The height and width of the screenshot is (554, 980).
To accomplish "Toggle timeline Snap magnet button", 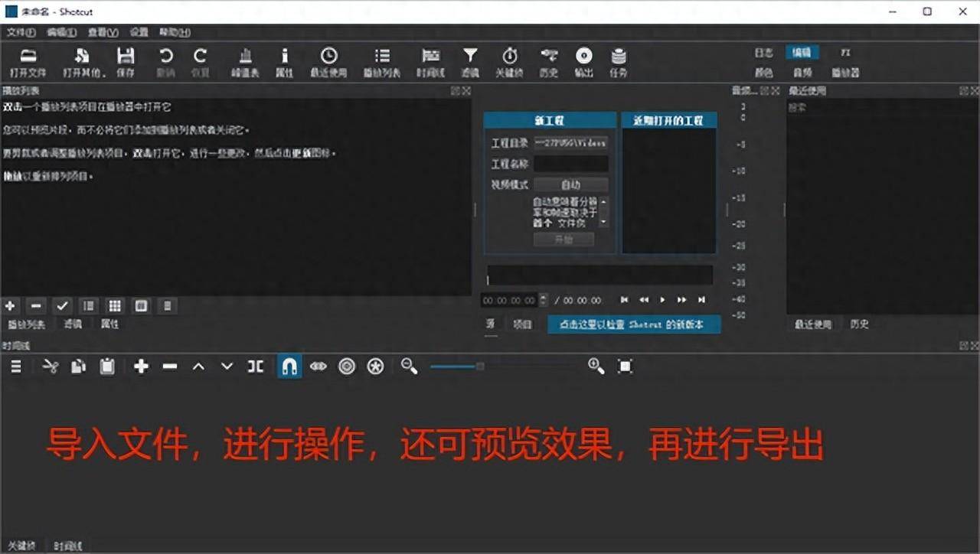I will click(x=289, y=367).
